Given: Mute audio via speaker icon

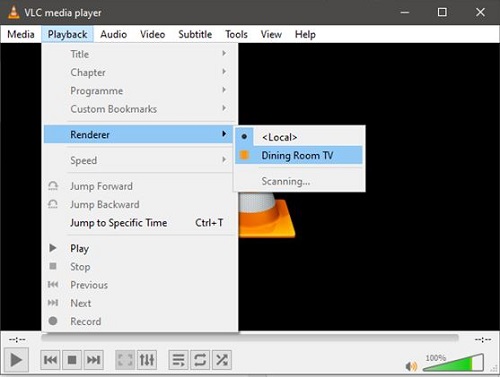Looking at the screenshot, I should pyautogui.click(x=411, y=366).
